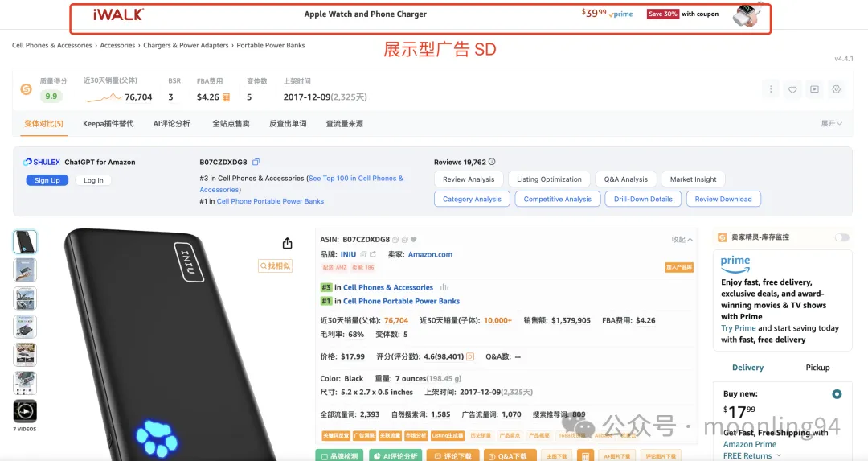
Task: Play the 7 VIDEOS thumbnail
Action: pyautogui.click(x=25, y=411)
